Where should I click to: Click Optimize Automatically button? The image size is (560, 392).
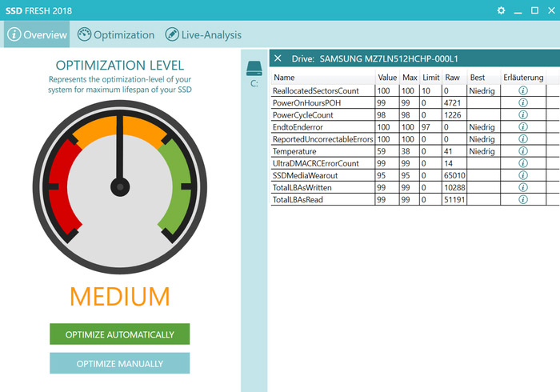tap(120, 334)
